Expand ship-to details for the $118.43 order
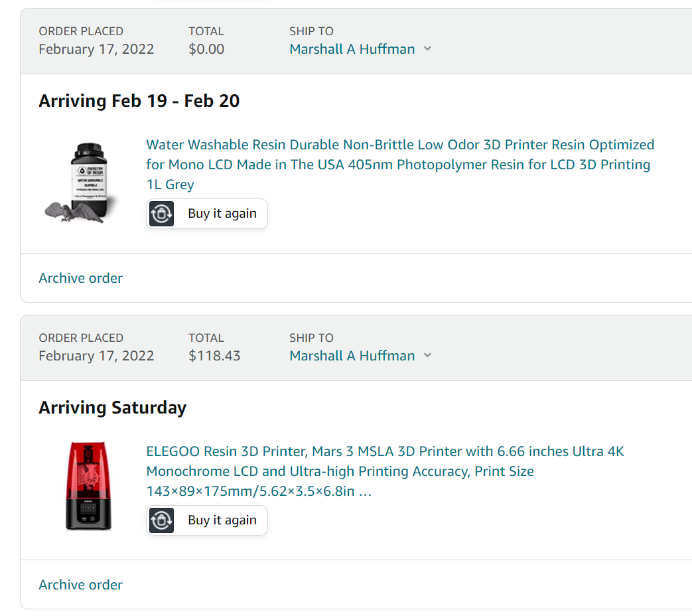The height and width of the screenshot is (616, 692). 427,356
